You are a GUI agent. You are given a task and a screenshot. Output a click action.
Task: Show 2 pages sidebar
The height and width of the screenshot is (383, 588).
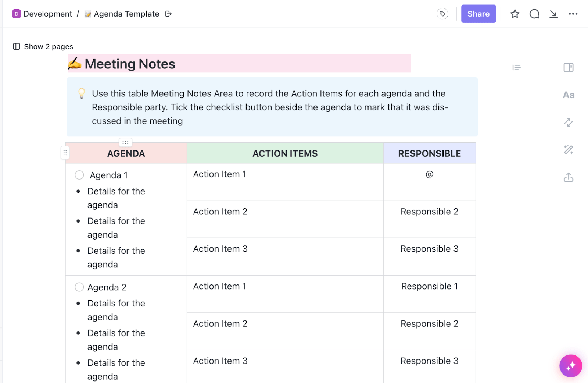tap(49, 47)
